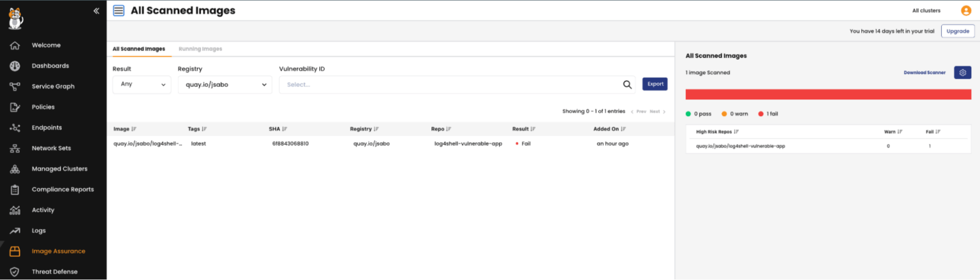980x280 pixels.
Task: Open Compliance Reports in the sidebar
Action: (x=63, y=189)
